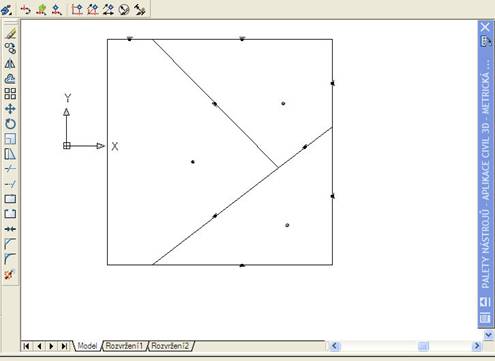This screenshot has width=495, height=361.
Task: Jump to the first layout tab arrow
Action: click(x=26, y=346)
